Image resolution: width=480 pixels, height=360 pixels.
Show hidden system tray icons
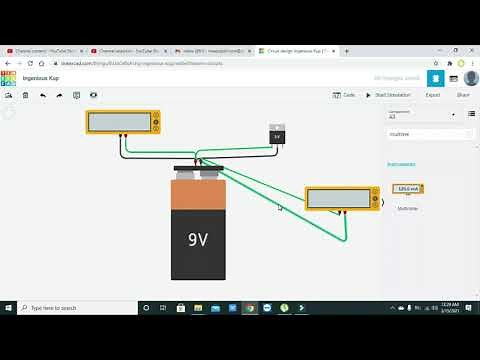pos(392,308)
